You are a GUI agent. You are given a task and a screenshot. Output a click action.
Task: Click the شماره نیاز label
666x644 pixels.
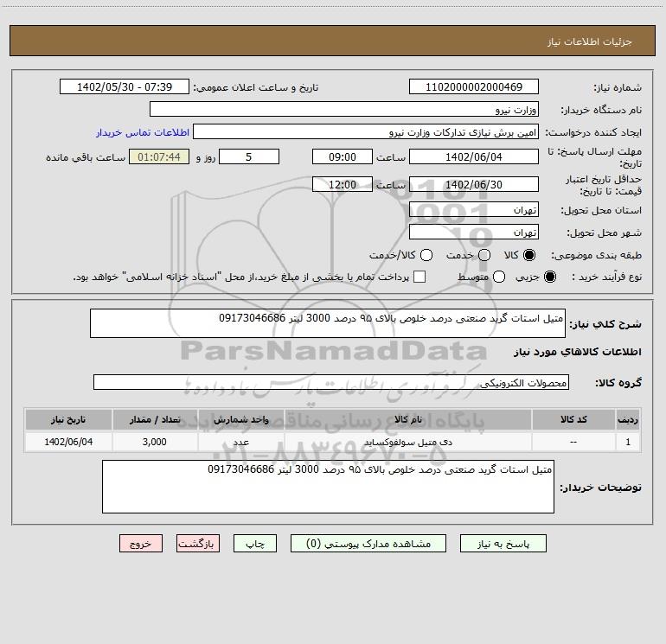(618, 88)
